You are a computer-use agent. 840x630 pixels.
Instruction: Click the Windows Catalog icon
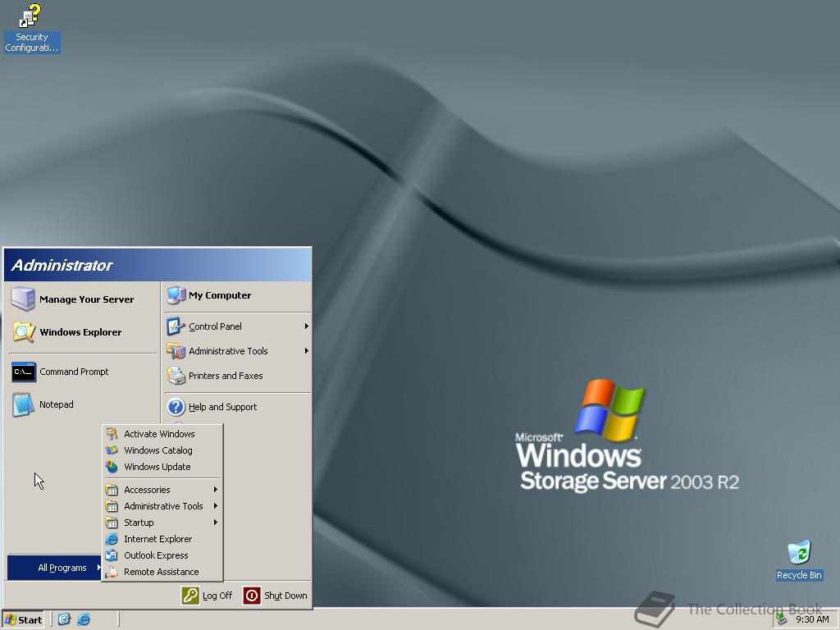tap(112, 450)
